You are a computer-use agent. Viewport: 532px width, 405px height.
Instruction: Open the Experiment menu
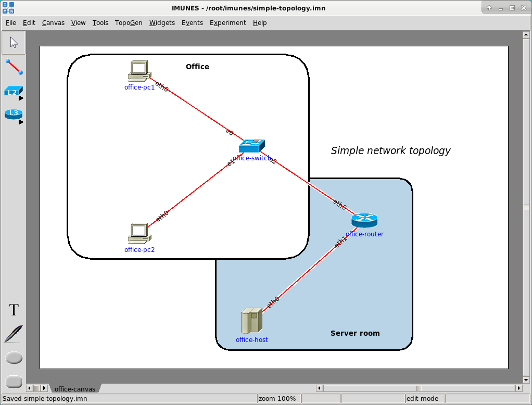[228, 23]
